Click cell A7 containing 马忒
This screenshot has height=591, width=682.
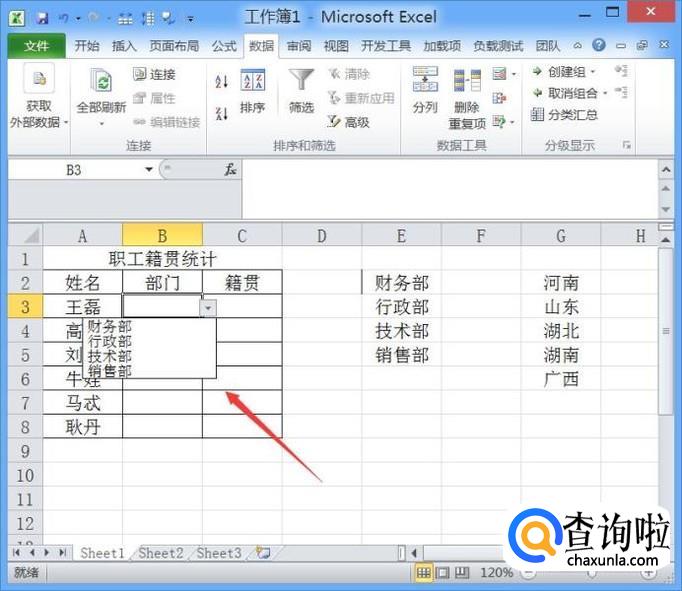coord(83,402)
